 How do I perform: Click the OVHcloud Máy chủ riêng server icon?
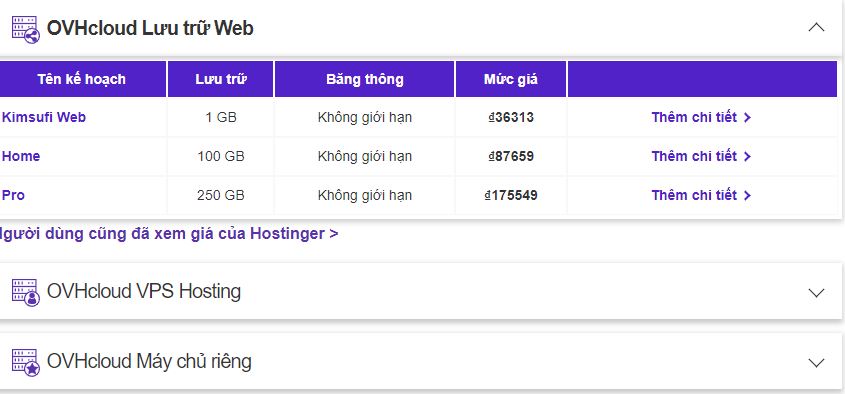[x=26, y=362]
